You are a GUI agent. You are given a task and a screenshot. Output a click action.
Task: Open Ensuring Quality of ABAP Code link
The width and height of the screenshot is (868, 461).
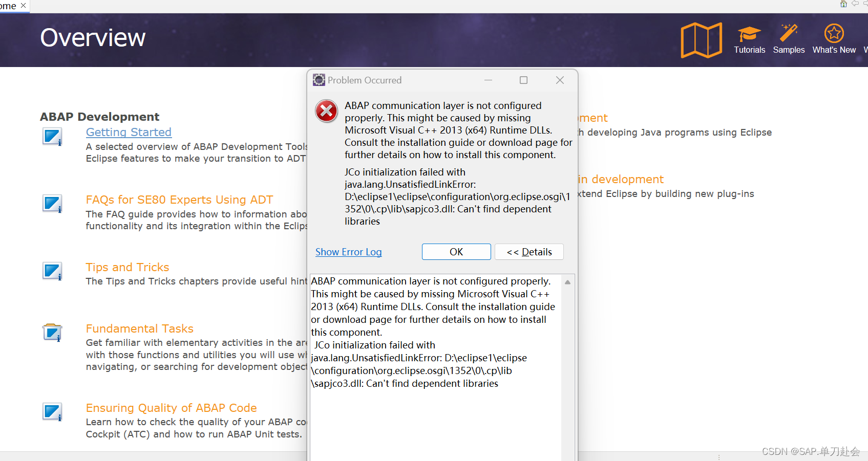point(171,408)
